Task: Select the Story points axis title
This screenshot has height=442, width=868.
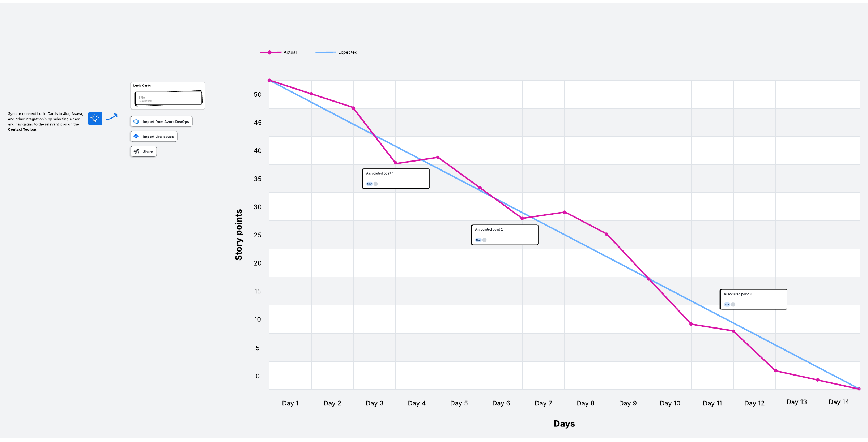Action: coord(239,235)
